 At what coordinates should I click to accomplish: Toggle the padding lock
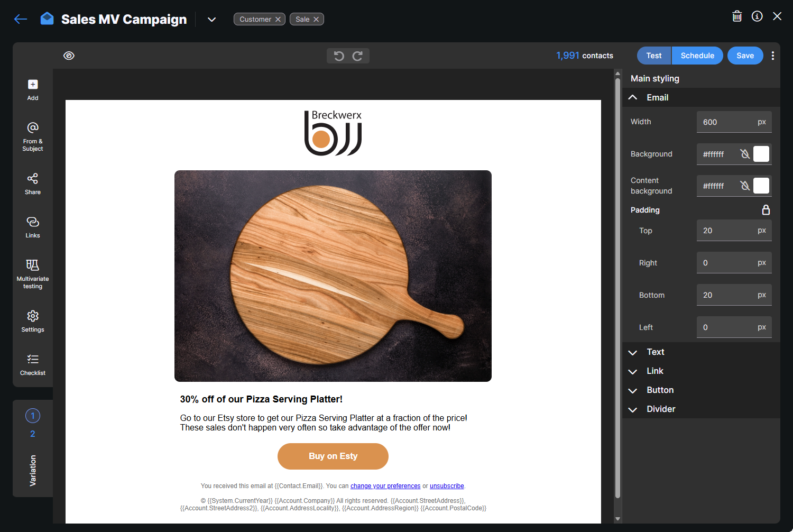click(x=766, y=210)
